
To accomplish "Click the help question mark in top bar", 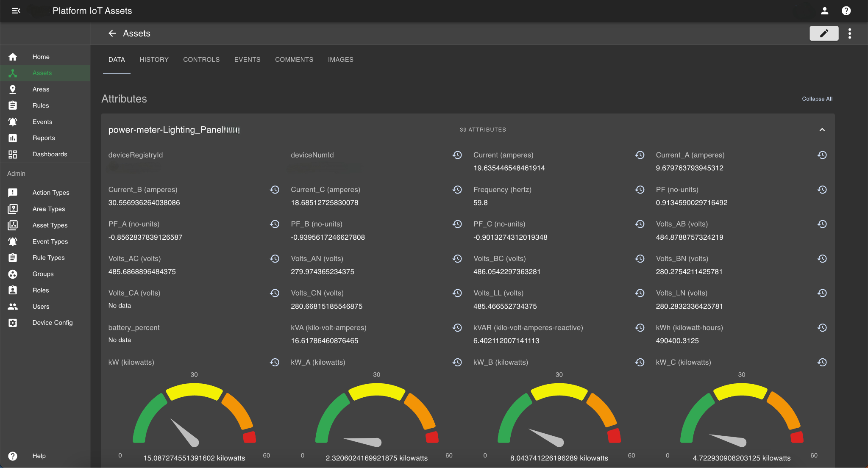I will point(846,11).
